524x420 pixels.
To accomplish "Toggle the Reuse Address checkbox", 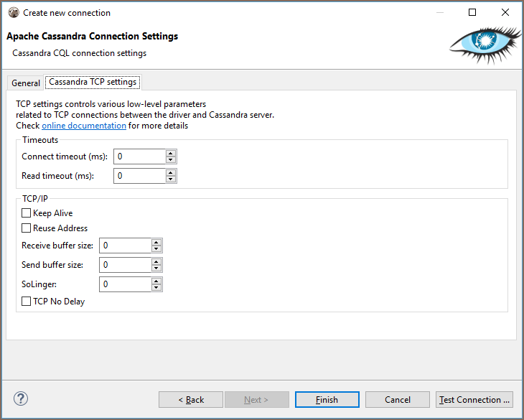I will point(27,228).
